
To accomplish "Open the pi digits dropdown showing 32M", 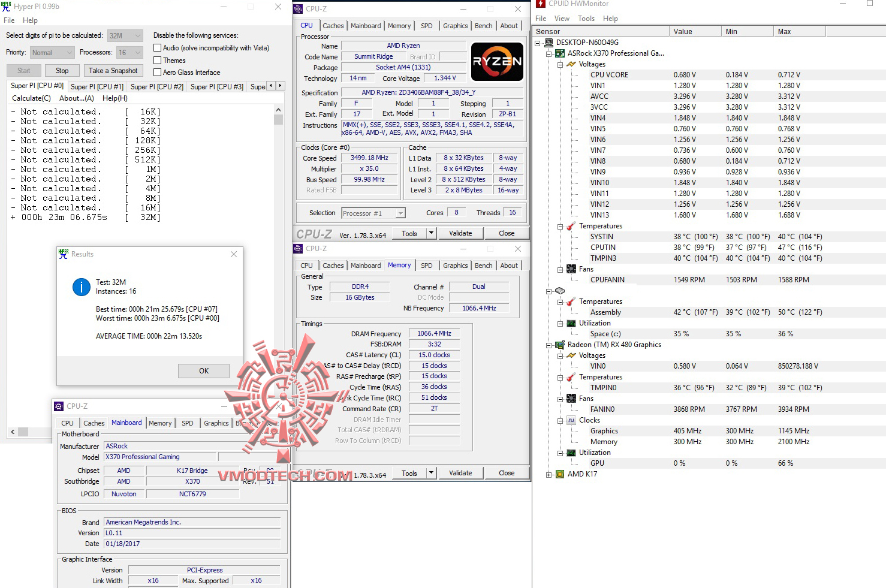I will coord(125,36).
